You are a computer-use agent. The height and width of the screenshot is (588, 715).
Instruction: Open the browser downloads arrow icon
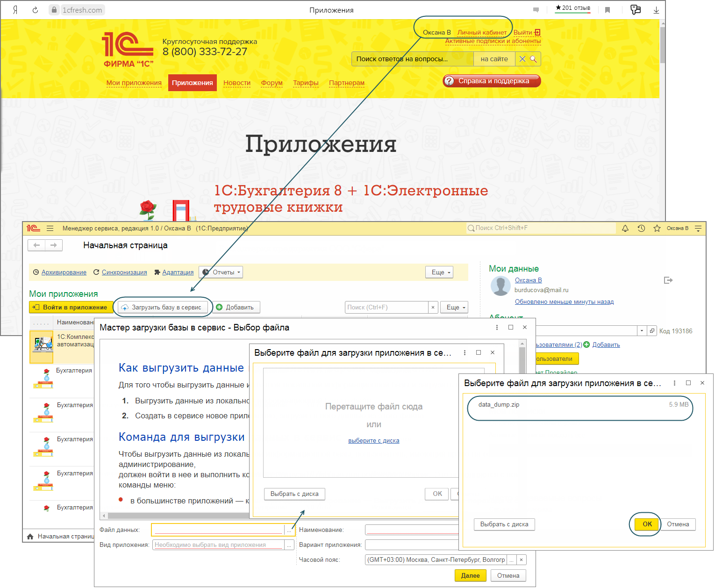click(x=656, y=10)
